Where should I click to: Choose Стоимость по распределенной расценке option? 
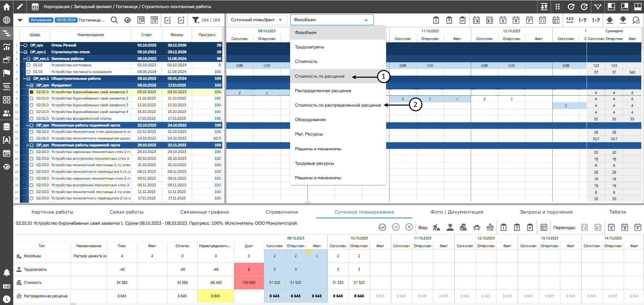[338, 105]
